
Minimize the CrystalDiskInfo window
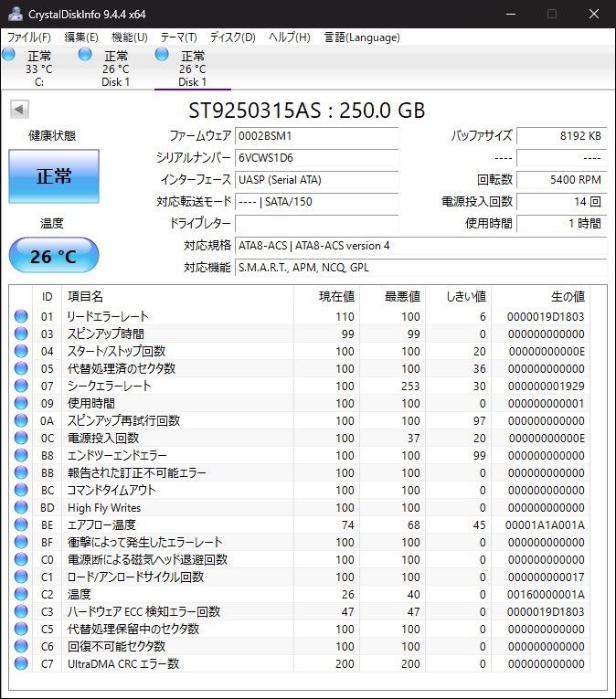point(511,14)
